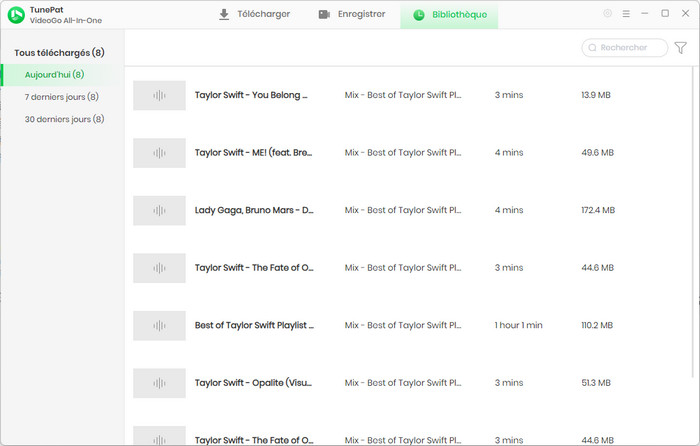
Task: Click thumbnail of Taylor Swift - You Belong
Action: pos(159,95)
